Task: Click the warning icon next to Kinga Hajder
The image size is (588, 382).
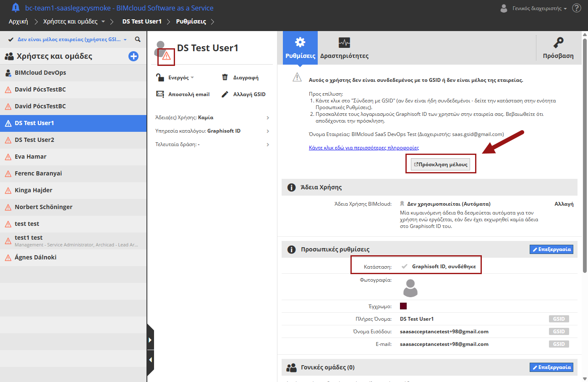Action: coord(8,191)
